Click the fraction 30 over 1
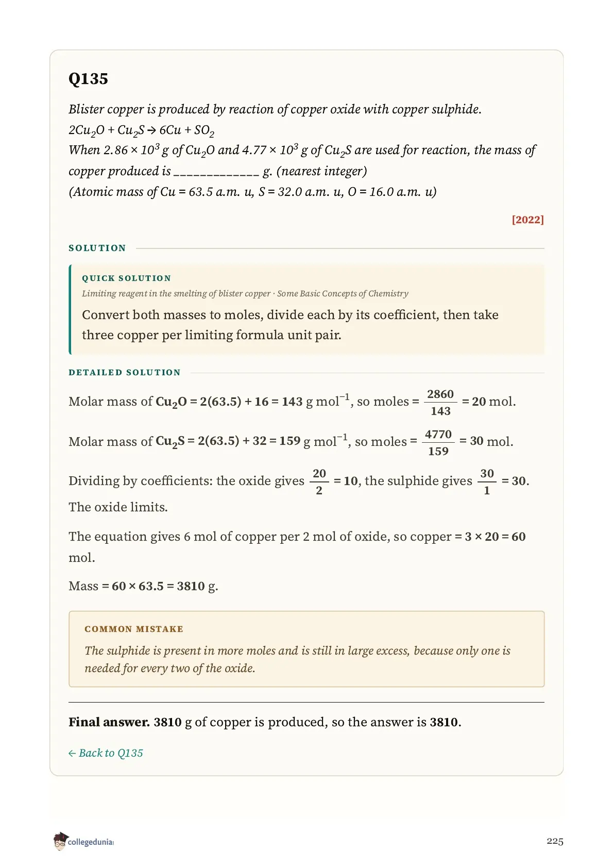This screenshot has height=868, width=613. click(x=487, y=482)
